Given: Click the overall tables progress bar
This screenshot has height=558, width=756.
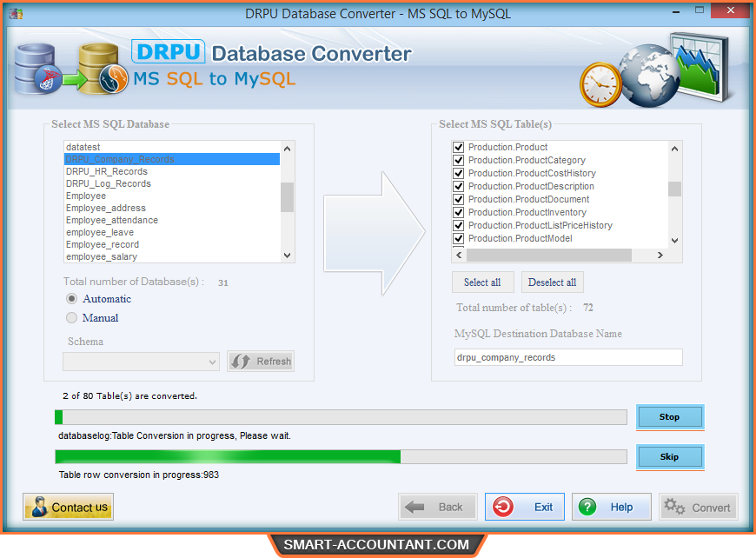Looking at the screenshot, I should click(341, 417).
